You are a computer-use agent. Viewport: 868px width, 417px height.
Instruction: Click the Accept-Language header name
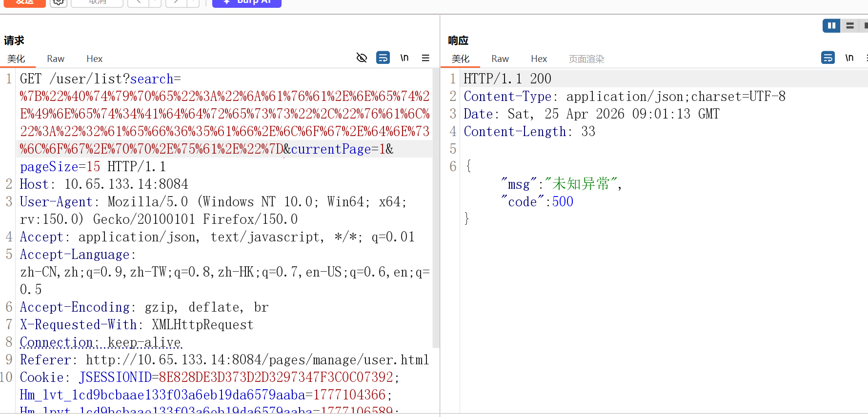click(75, 255)
